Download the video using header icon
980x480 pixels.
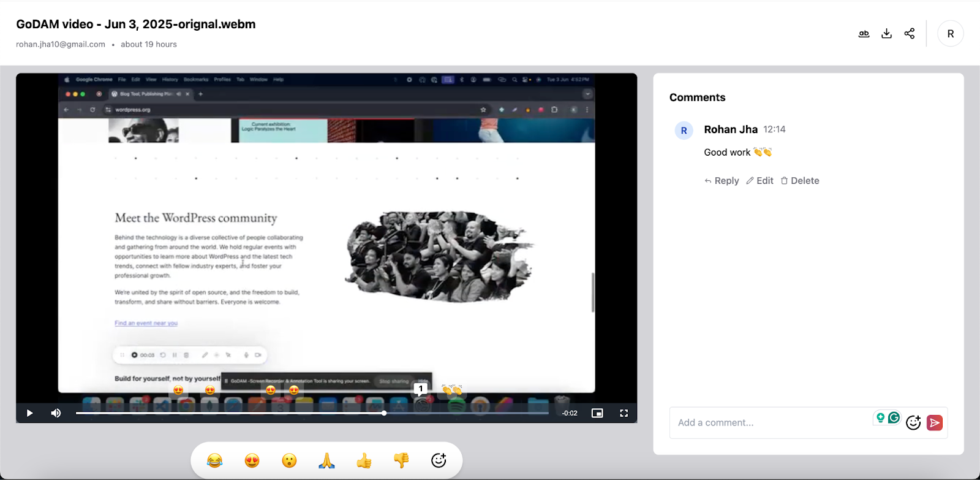pyautogui.click(x=886, y=34)
